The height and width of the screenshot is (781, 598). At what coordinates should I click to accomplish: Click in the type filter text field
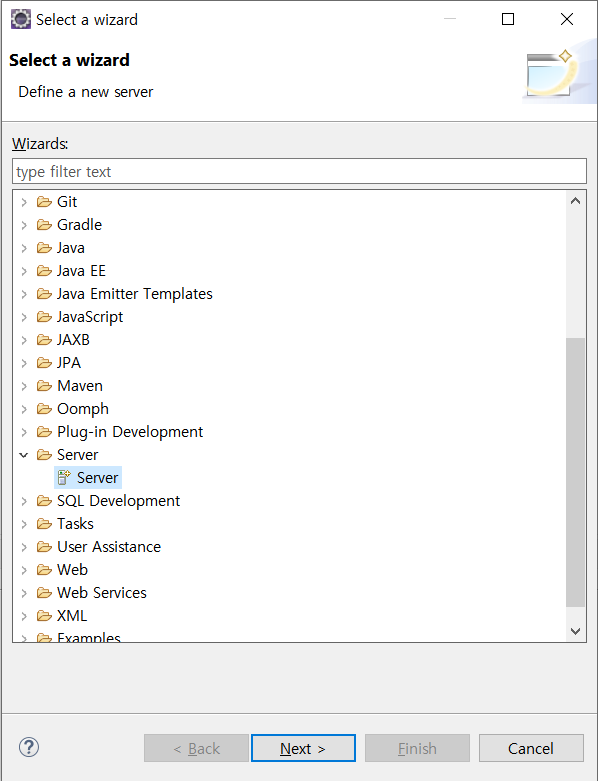pyautogui.click(x=299, y=171)
